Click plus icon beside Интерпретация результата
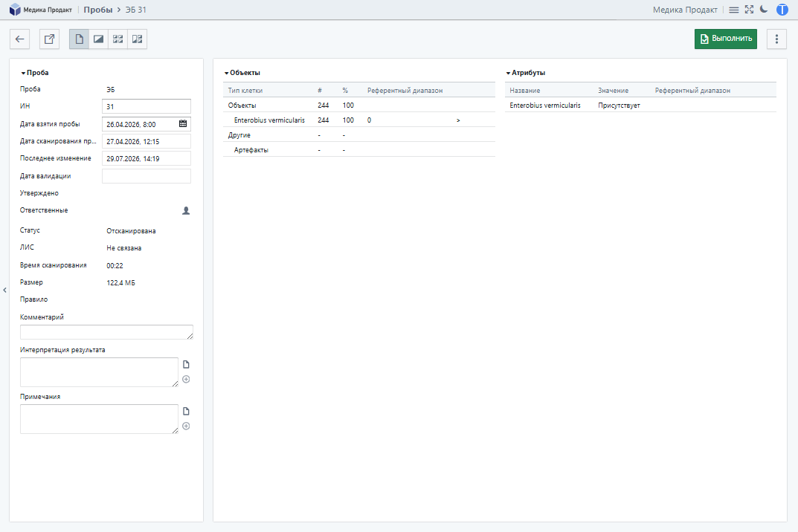Screen dimensions: 798x532 (186, 380)
